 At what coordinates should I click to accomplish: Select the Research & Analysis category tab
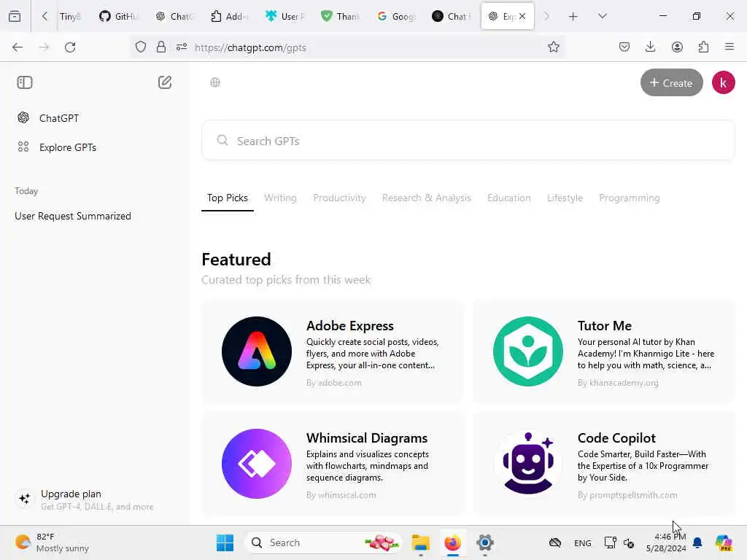[426, 198]
